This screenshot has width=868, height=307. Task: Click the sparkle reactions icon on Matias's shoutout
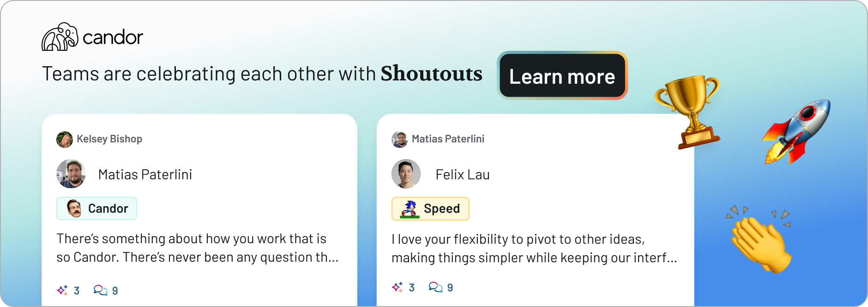tap(397, 287)
